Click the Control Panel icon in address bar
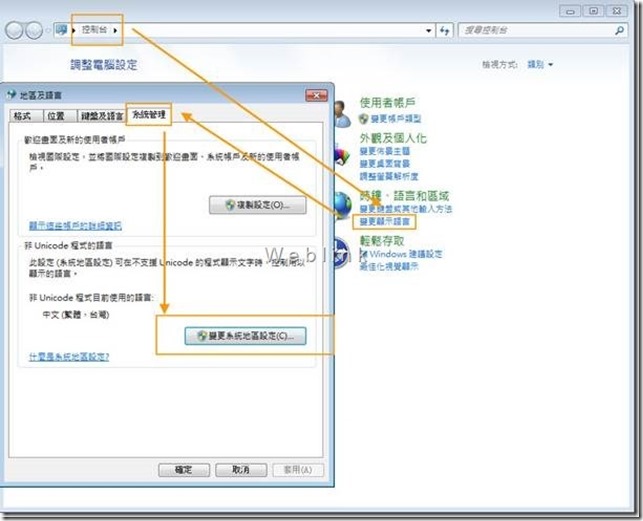The image size is (643, 521). coord(62,30)
